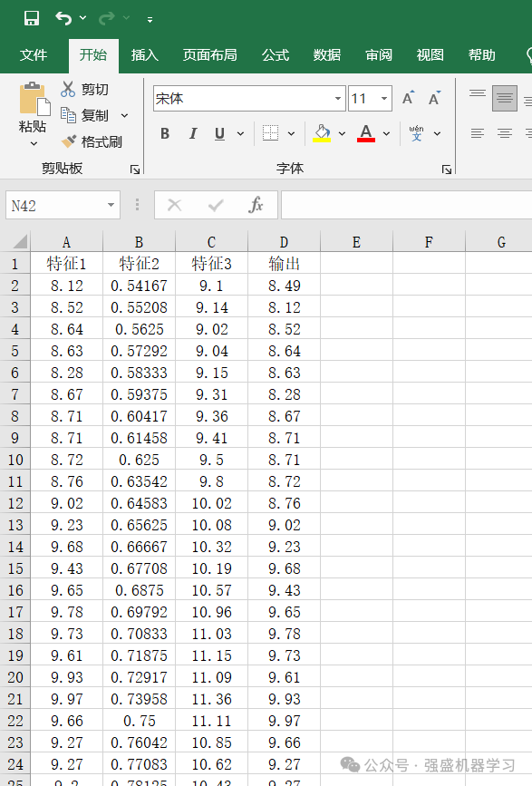Open the 文件 menu
The height and width of the screenshot is (786, 532).
point(34,54)
